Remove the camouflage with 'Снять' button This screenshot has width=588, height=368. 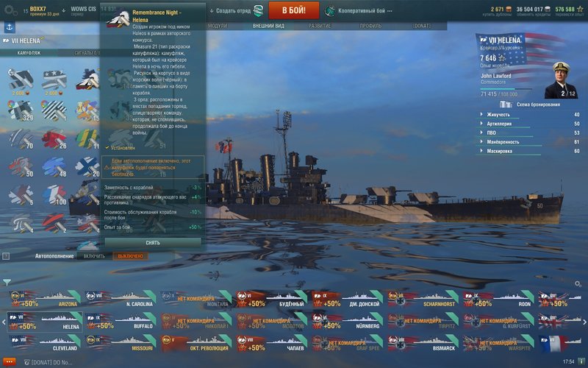click(x=153, y=243)
